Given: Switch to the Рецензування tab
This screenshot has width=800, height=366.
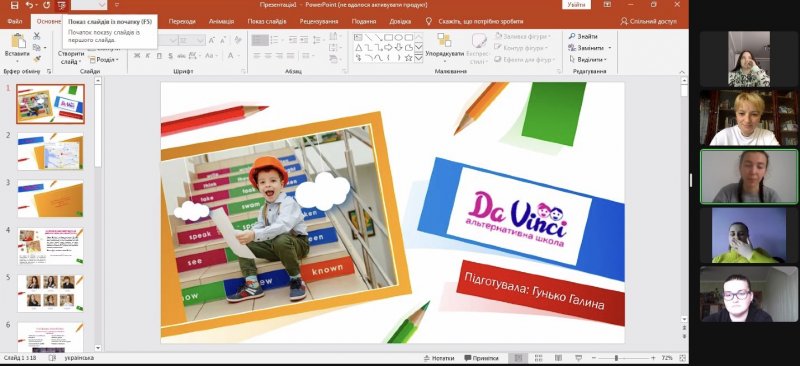Looking at the screenshot, I should (x=319, y=21).
